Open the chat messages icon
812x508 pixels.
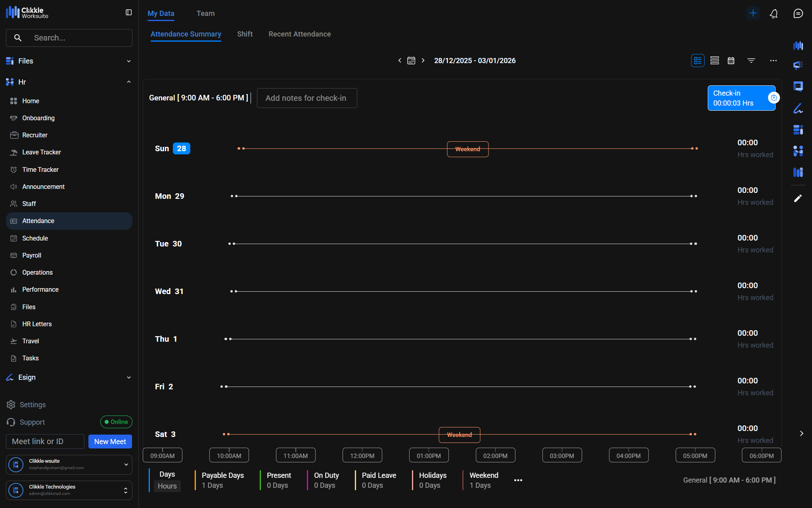pos(798,13)
